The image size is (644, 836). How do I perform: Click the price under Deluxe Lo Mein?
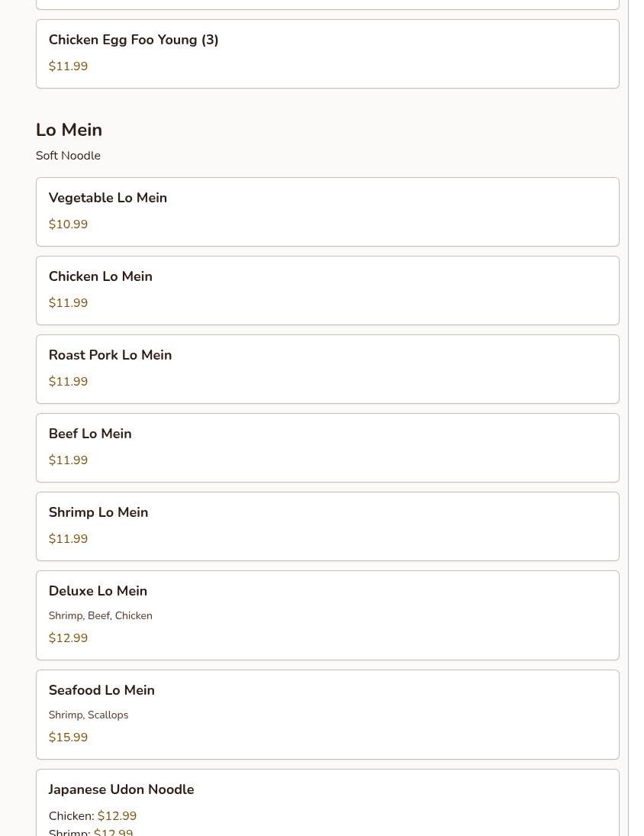pyautogui.click(x=68, y=638)
